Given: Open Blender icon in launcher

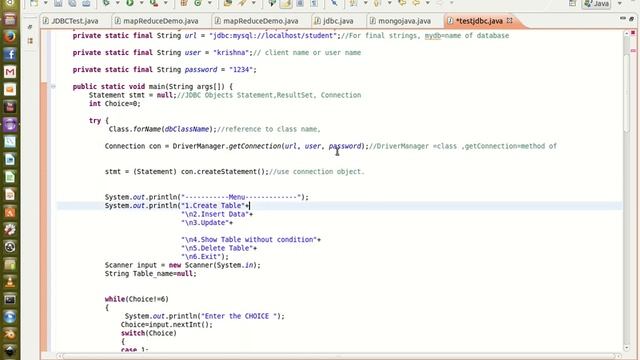Looking at the screenshot, I should click(10, 335).
